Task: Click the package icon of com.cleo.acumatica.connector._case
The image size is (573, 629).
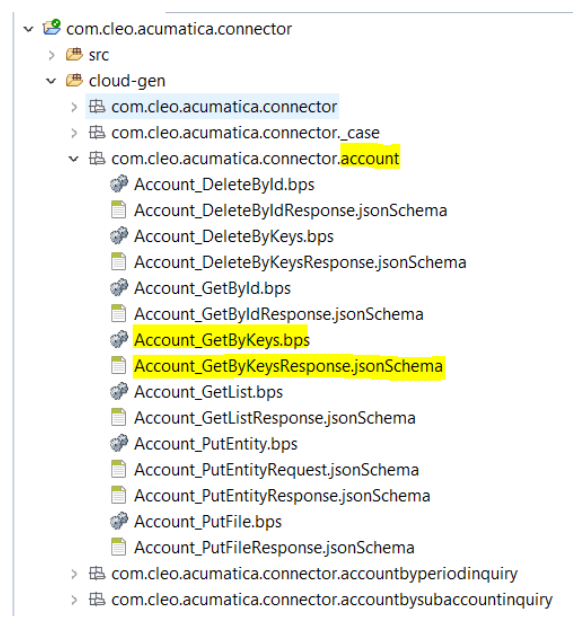Action: (97, 132)
